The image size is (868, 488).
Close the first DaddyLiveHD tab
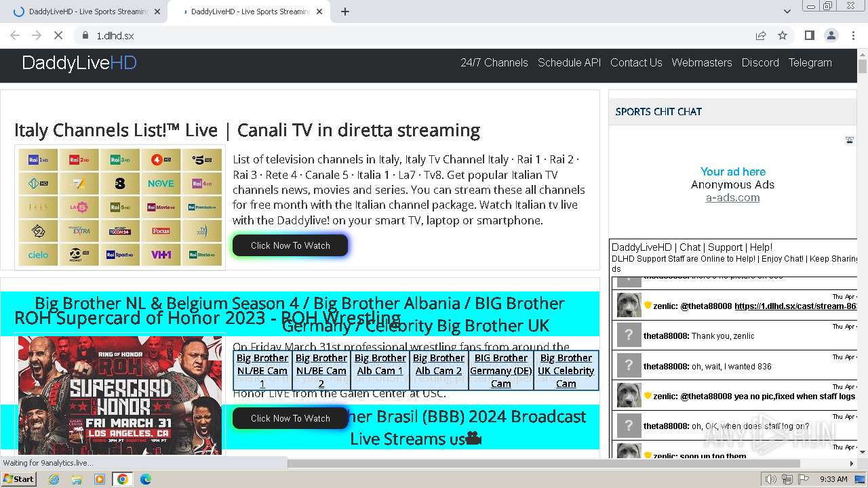click(x=157, y=12)
